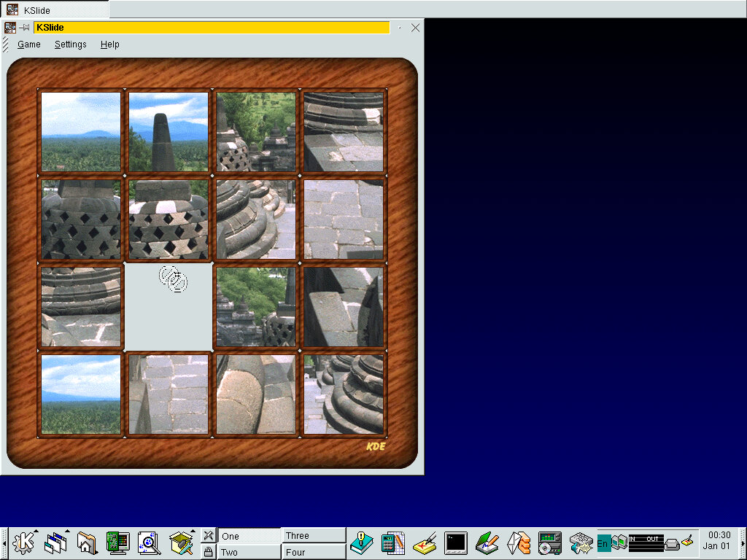This screenshot has width=747, height=560.
Task: Open the home directory folder icon
Action: 86,543
